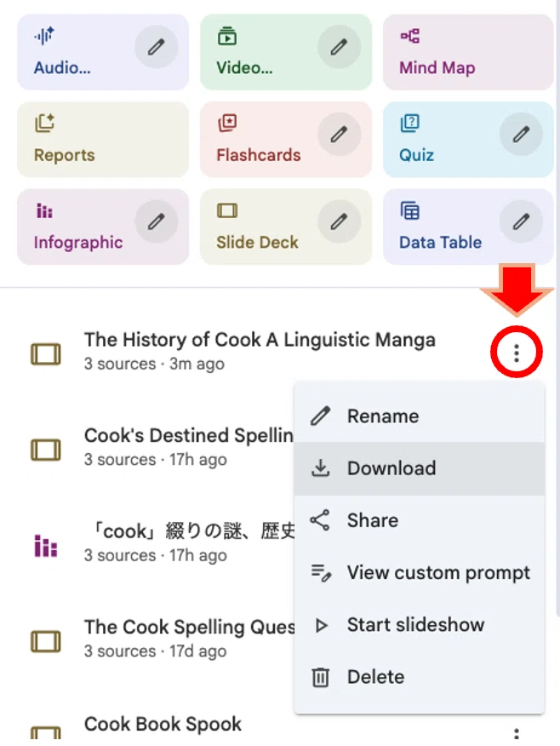Open more options for Cook Book Spook
The height and width of the screenshot is (746, 560).
click(517, 734)
